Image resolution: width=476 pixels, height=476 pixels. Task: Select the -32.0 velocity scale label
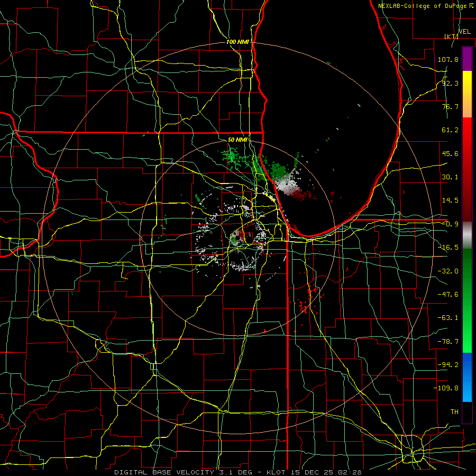(448, 271)
